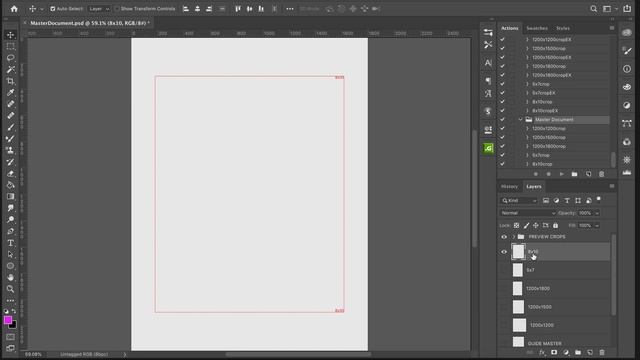Expand the PREVIEW CROPS group

pyautogui.click(x=514, y=237)
